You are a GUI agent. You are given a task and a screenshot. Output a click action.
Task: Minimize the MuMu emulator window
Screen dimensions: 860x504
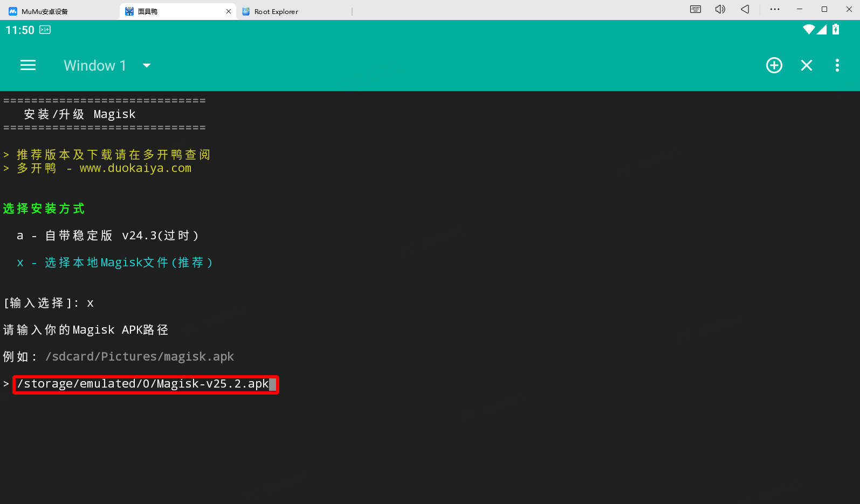tap(800, 9)
